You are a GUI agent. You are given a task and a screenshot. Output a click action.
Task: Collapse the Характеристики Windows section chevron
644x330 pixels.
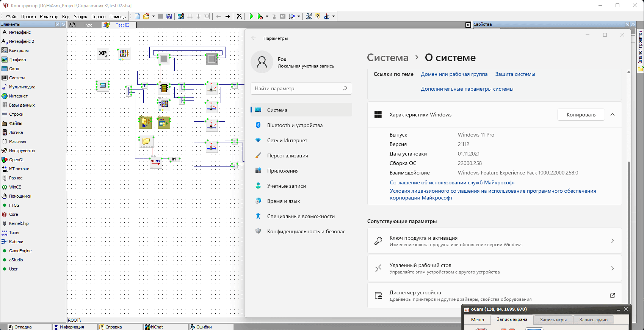tap(613, 115)
